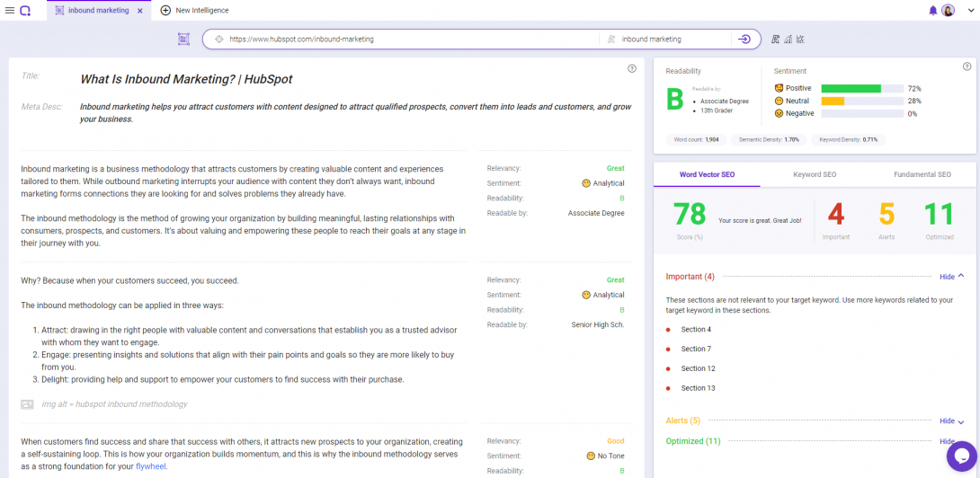The image size is (980, 478).
Task: Click the img alt image icon
Action: pyautogui.click(x=27, y=404)
